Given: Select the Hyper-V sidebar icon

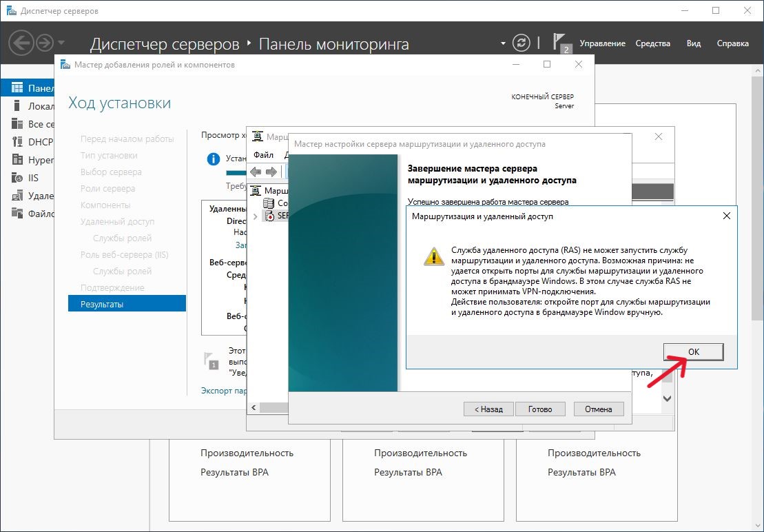Looking at the screenshot, I should tap(17, 160).
